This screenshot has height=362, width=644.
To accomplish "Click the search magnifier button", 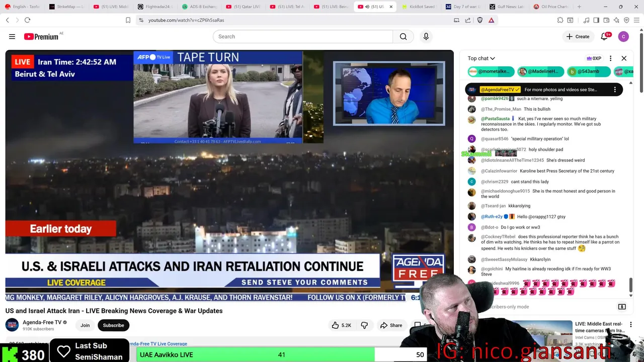I will pyautogui.click(x=403, y=37).
